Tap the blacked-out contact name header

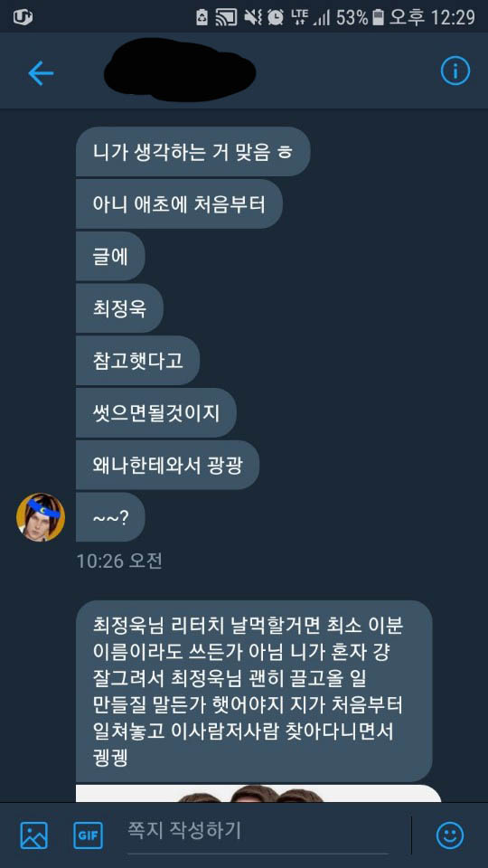[x=180, y=70]
